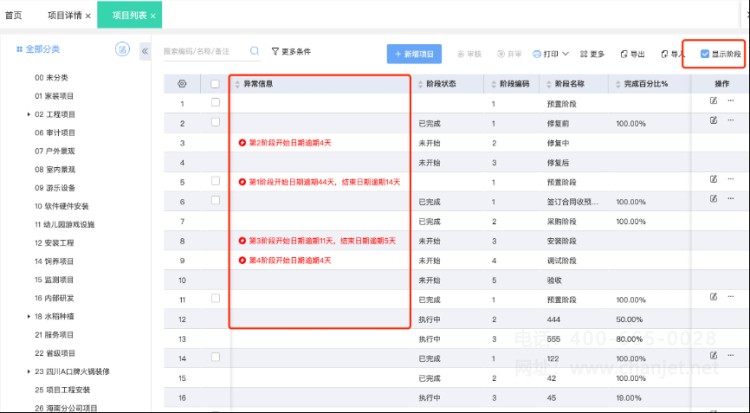The image size is (750, 413).
Task: Open the category edit icon beside 全部分类
Action: (x=122, y=49)
